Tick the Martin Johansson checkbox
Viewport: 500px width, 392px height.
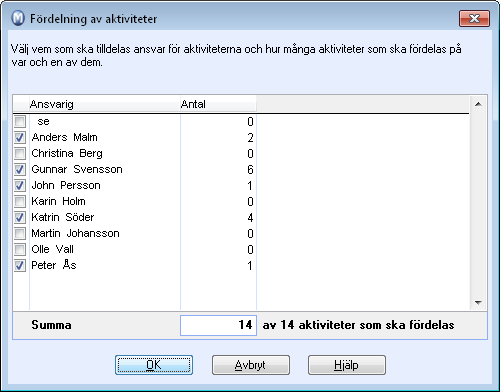coord(20,233)
